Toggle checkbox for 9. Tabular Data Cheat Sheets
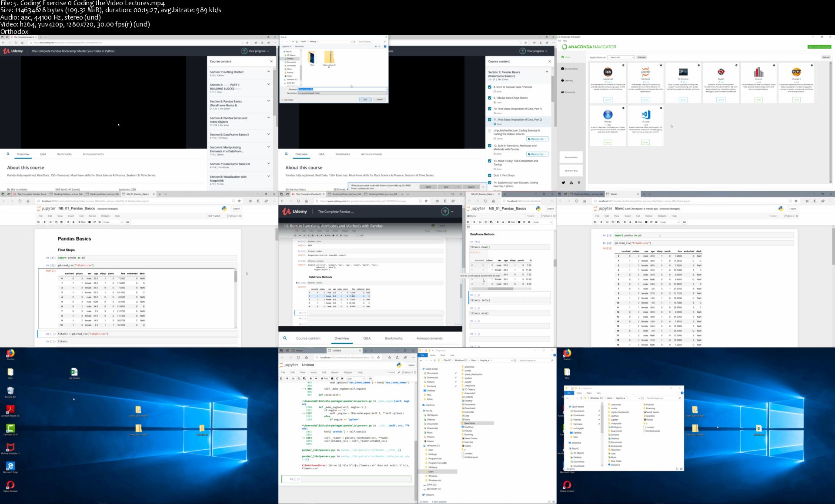835x504 pixels. click(490, 98)
